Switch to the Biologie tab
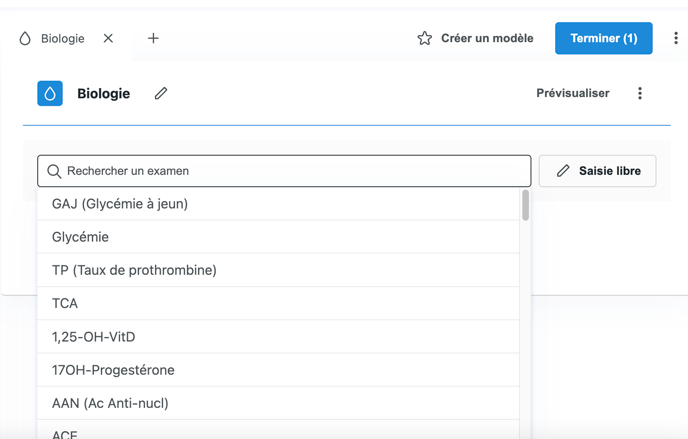The height and width of the screenshot is (439, 688). click(x=62, y=38)
